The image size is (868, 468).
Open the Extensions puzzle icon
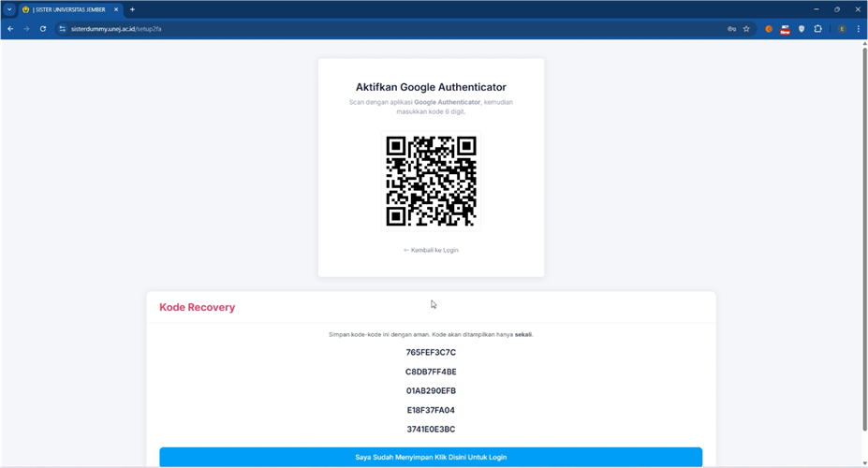817,29
